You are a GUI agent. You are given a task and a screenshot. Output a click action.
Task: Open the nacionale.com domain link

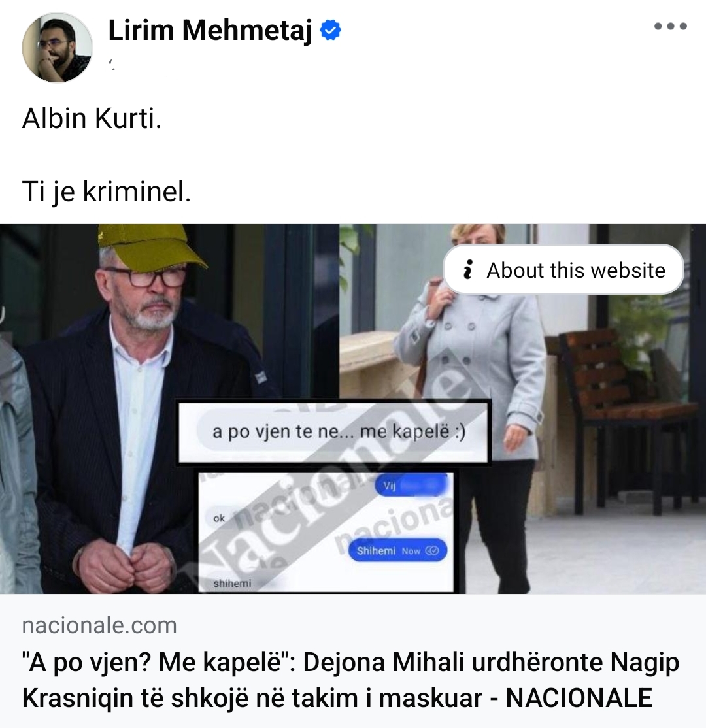coord(99,625)
